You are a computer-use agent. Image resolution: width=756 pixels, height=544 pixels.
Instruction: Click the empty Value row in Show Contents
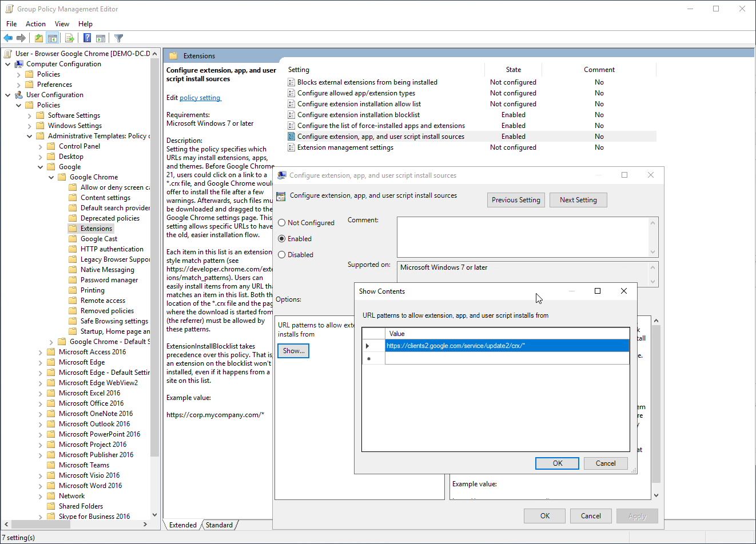[506, 358]
